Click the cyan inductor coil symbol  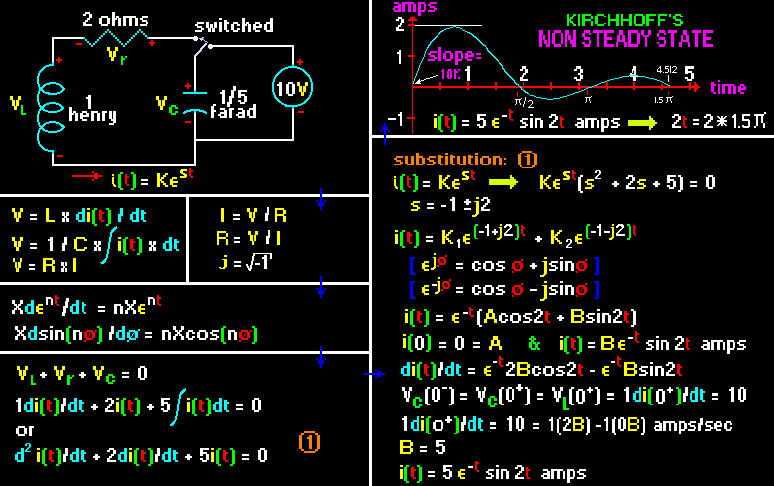(x=50, y=108)
